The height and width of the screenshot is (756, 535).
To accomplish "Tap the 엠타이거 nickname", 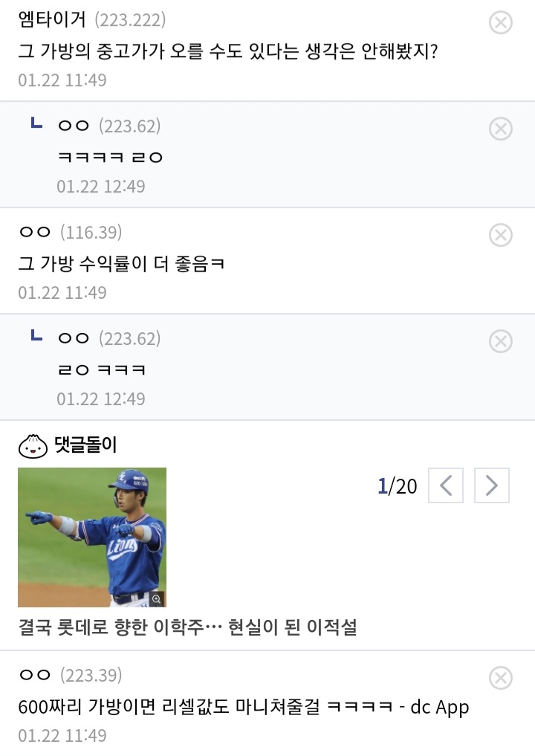I will click(x=52, y=19).
